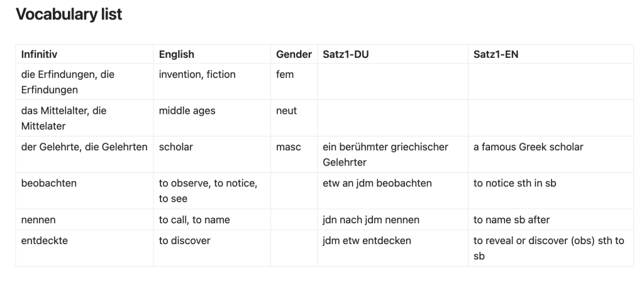
Task: Click the "Satz1-DU" column header
Action: click(x=345, y=55)
